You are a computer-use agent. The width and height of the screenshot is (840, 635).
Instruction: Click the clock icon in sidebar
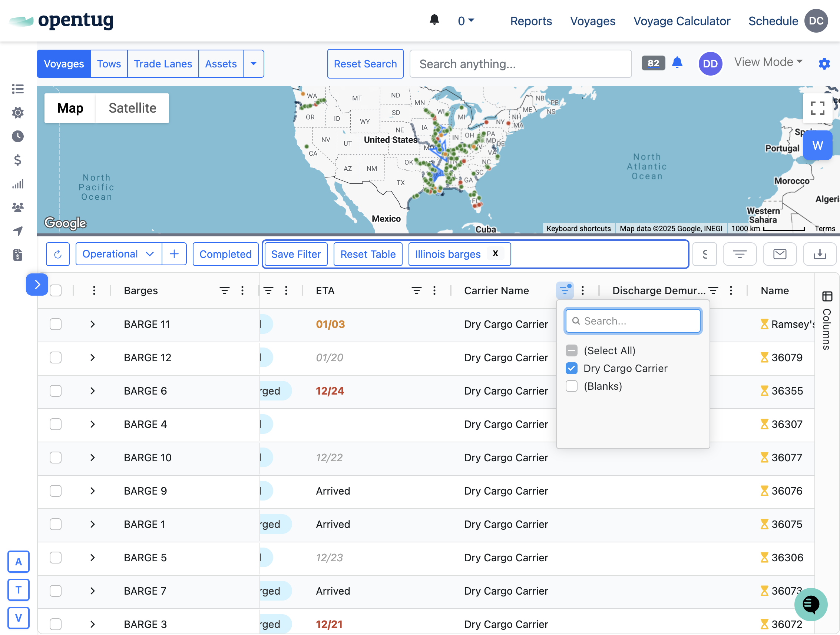pos(17,136)
